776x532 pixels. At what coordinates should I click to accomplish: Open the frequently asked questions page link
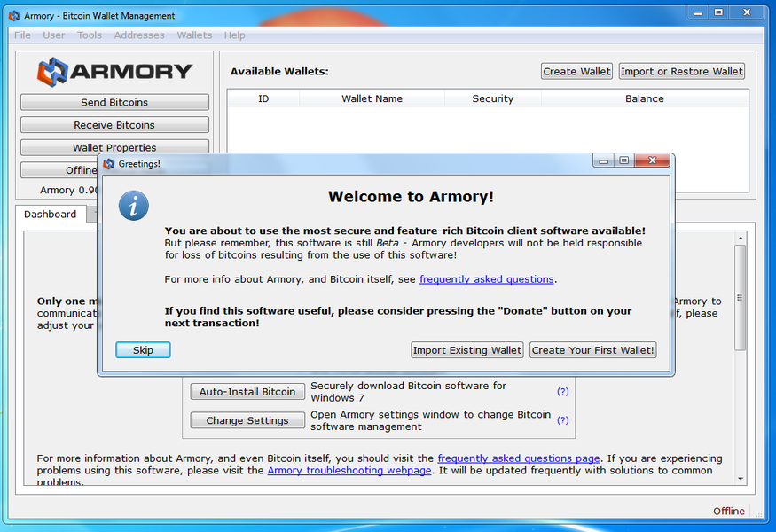click(519, 458)
